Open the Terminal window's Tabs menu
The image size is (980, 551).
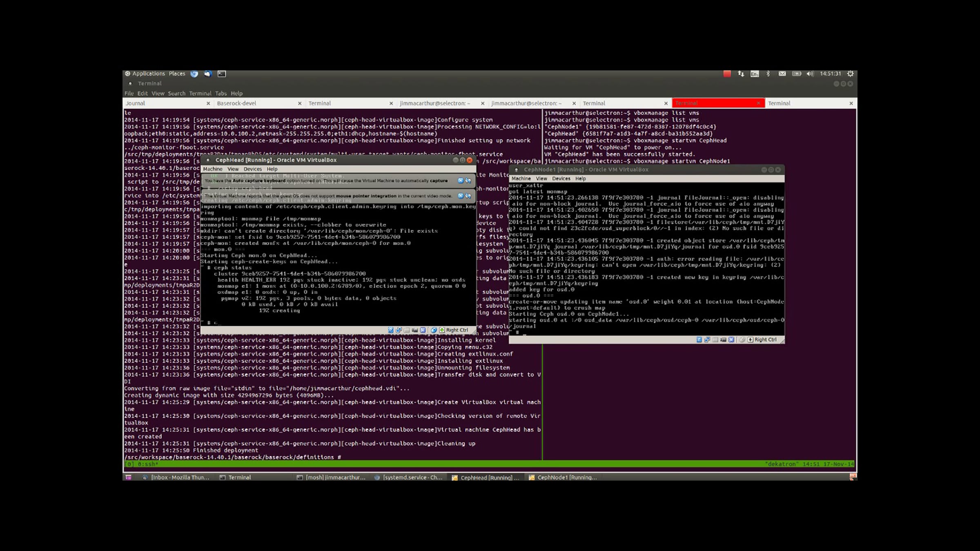click(x=221, y=93)
